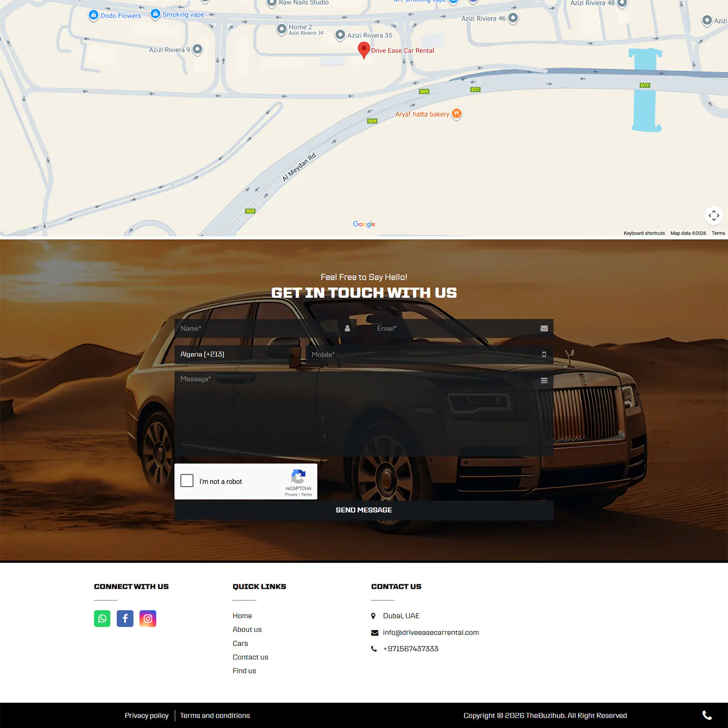Image resolution: width=728 pixels, height=728 pixels.
Task: Click the red Drive Ease Car Rental pin
Action: (364, 50)
